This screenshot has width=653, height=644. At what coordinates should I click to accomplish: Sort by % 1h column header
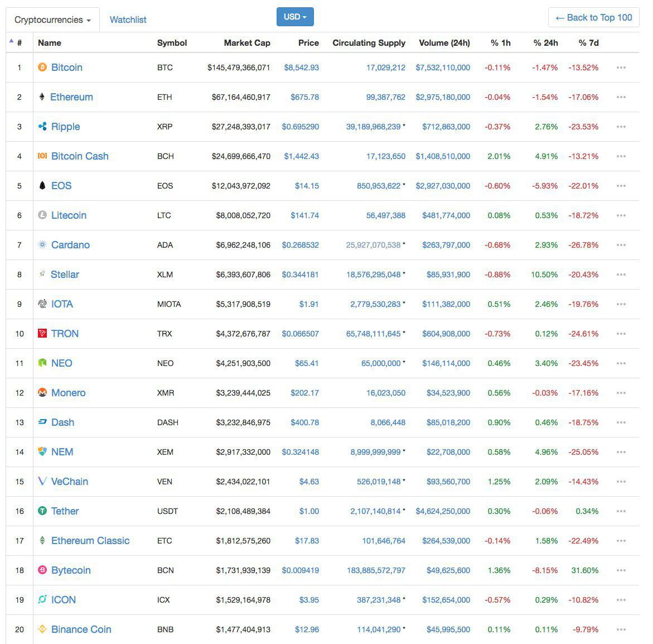click(x=501, y=43)
